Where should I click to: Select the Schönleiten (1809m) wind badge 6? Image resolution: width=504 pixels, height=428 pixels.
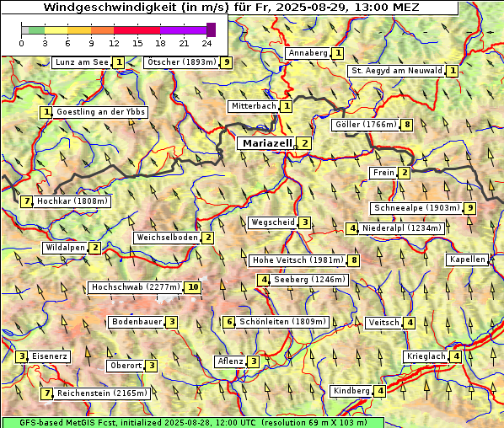pos(229,322)
